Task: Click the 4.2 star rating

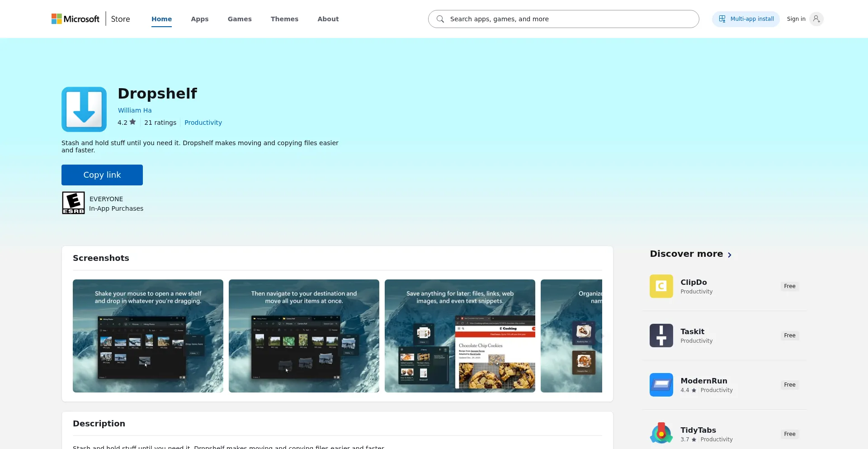Action: pyautogui.click(x=127, y=123)
